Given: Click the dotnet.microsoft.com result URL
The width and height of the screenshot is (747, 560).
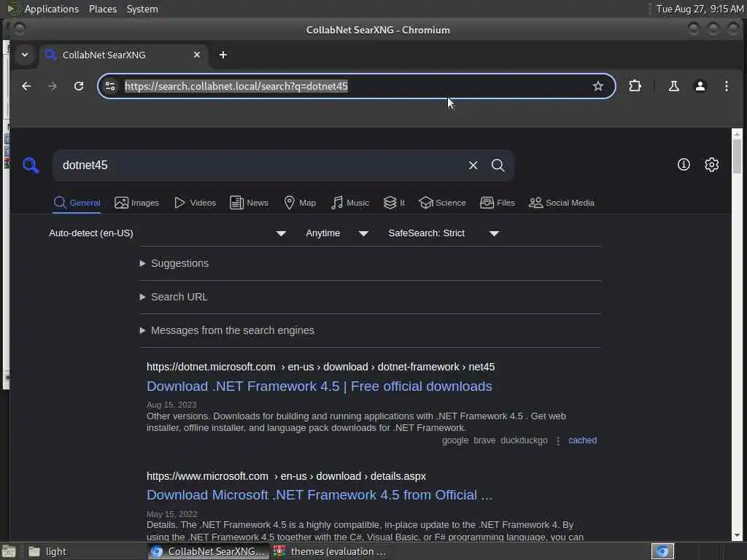Looking at the screenshot, I should tap(321, 367).
